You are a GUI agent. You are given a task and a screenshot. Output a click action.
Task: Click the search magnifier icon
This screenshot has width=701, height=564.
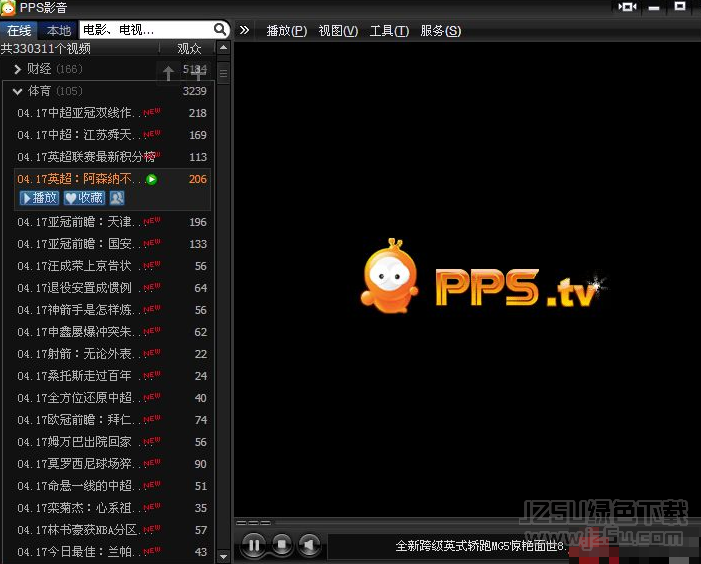click(220, 29)
